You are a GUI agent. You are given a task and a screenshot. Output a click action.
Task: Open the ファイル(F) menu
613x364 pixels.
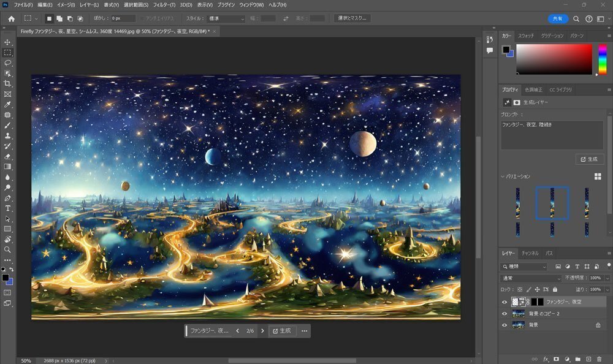[x=23, y=5]
